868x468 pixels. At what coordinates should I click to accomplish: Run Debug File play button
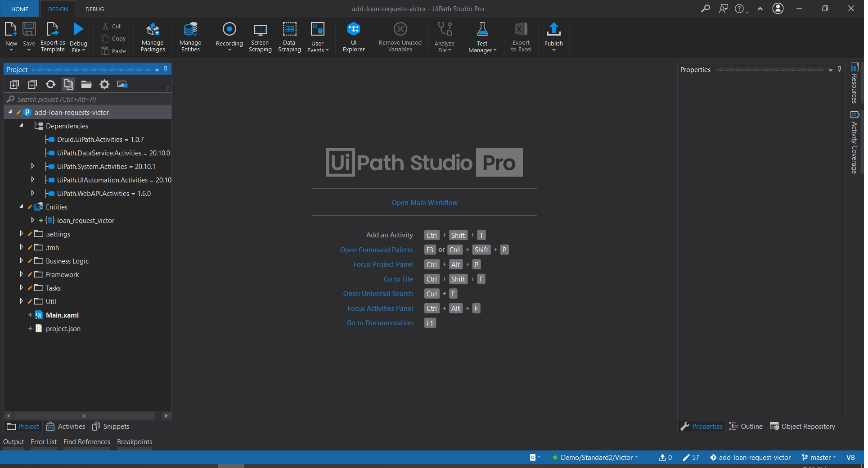click(78, 29)
